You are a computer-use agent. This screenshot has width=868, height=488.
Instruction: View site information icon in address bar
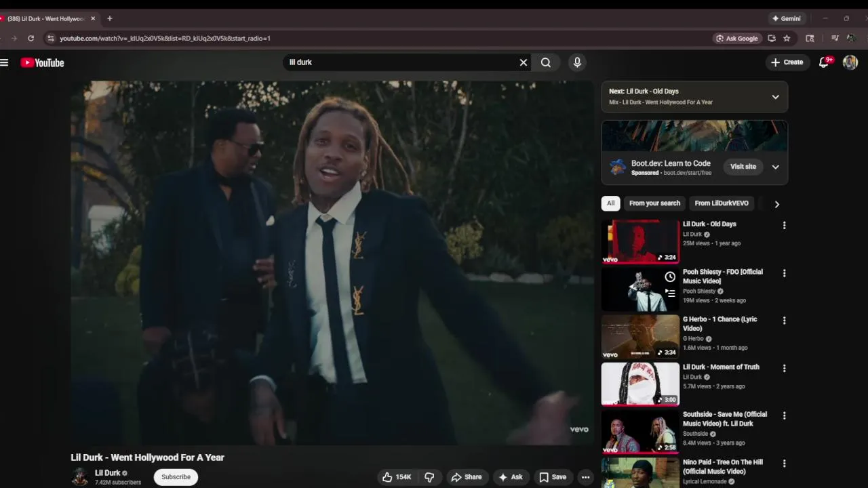click(50, 39)
